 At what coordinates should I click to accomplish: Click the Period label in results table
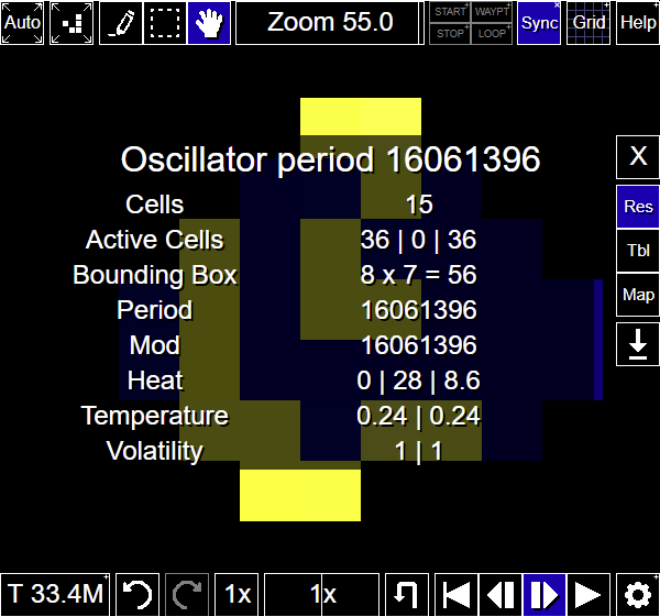[x=154, y=310]
